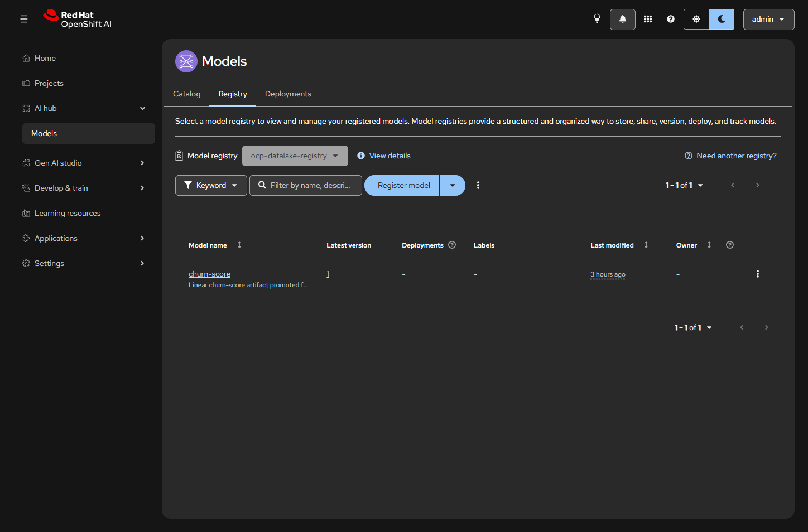Switch to light theme sun toggle

pyautogui.click(x=696, y=19)
